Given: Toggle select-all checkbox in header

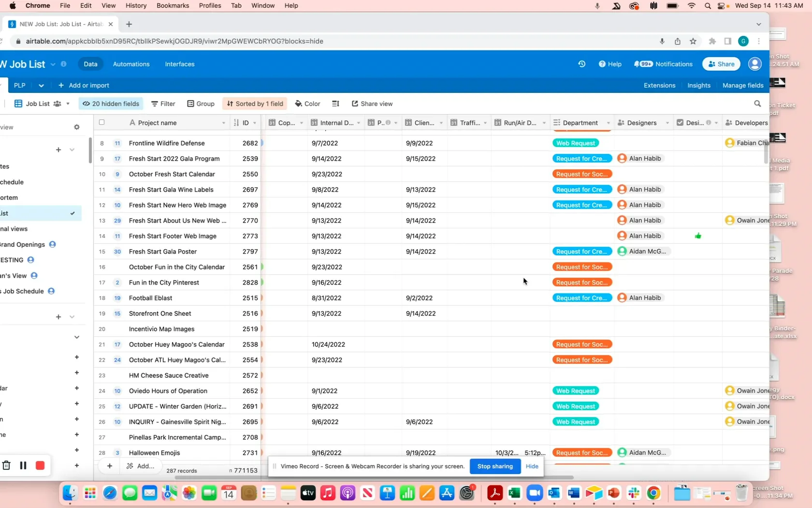Looking at the screenshot, I should coord(101,122).
